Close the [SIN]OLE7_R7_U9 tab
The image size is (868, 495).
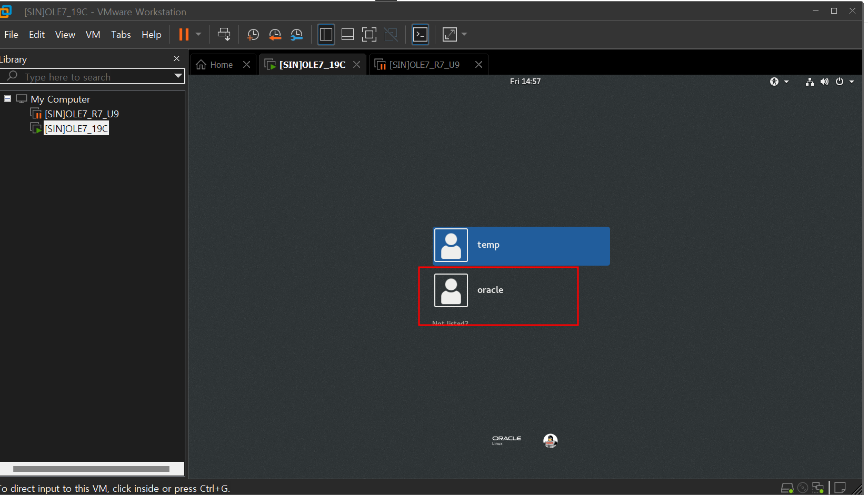[478, 65]
